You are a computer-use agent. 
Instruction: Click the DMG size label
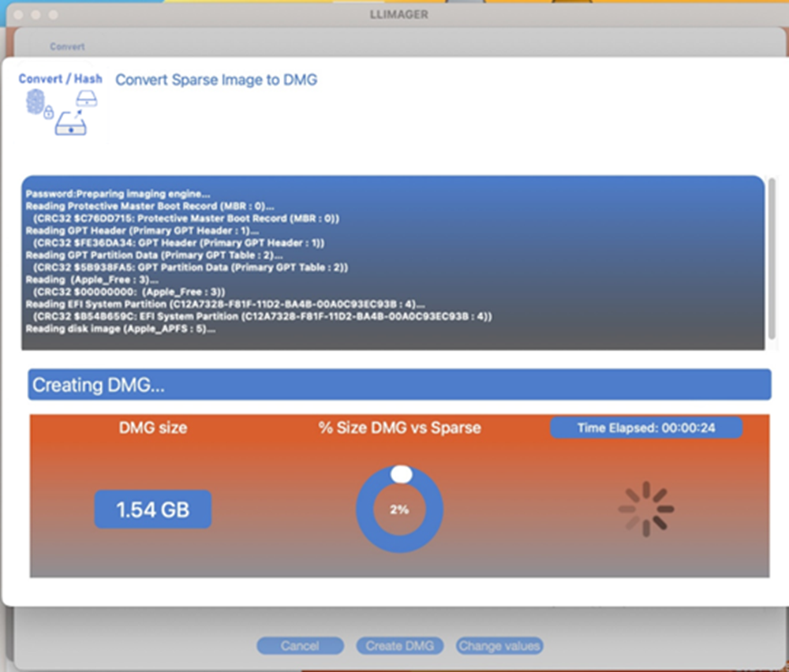[152, 427]
